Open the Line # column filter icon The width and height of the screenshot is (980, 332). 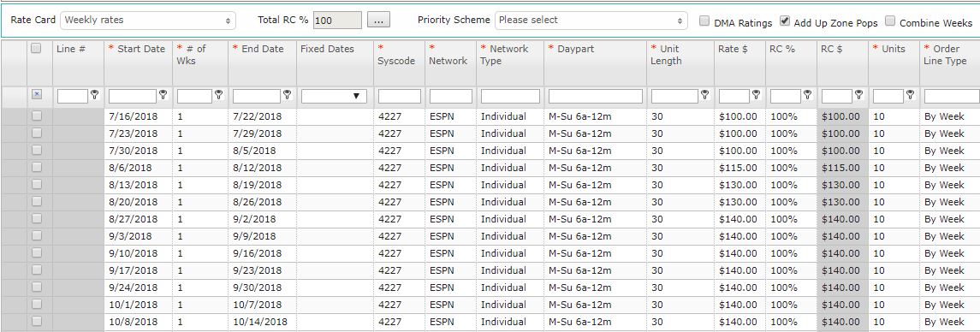point(94,95)
